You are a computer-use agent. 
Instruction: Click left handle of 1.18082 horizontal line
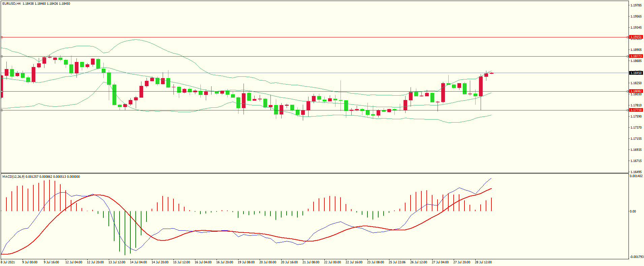click(2, 91)
